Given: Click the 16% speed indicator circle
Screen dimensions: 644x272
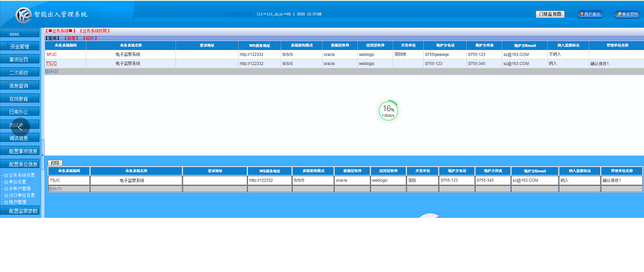Looking at the screenshot, I should point(388,111).
